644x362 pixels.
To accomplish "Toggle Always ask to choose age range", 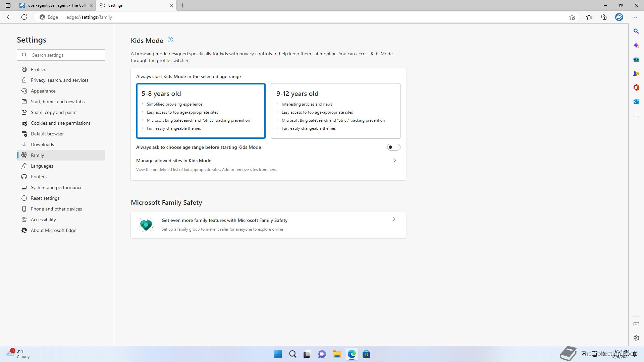I will click(x=393, y=147).
